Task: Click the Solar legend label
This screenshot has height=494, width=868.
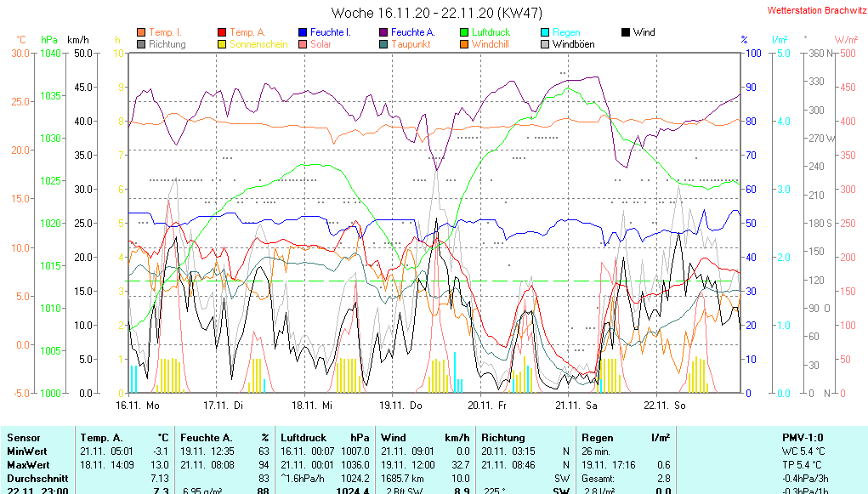Action: coord(321,44)
